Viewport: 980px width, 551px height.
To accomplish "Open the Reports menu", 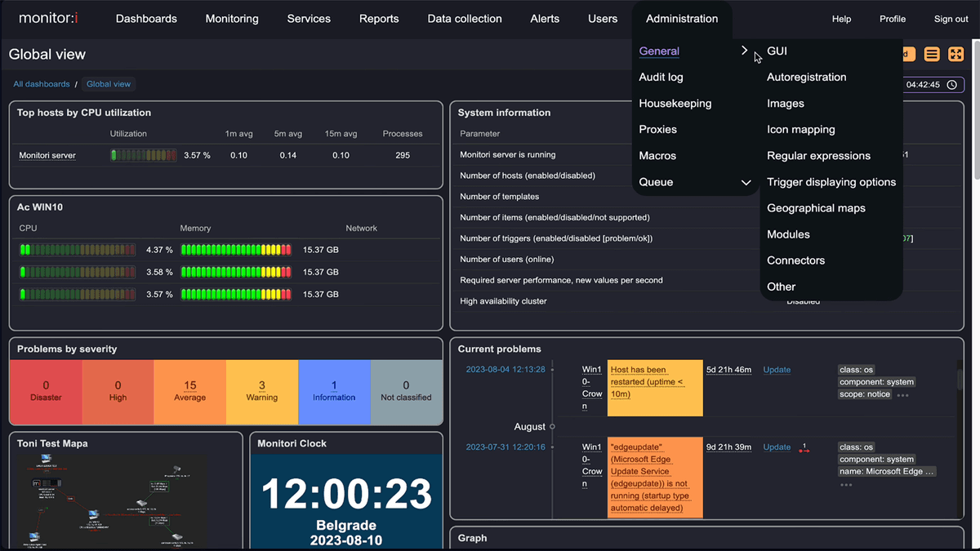I will (378, 18).
